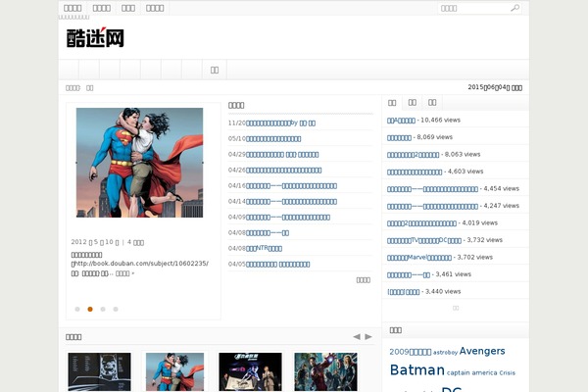The width and height of the screenshot is (588, 392).
Task: Switch to the first sidebar tab above views list
Action: 392,102
